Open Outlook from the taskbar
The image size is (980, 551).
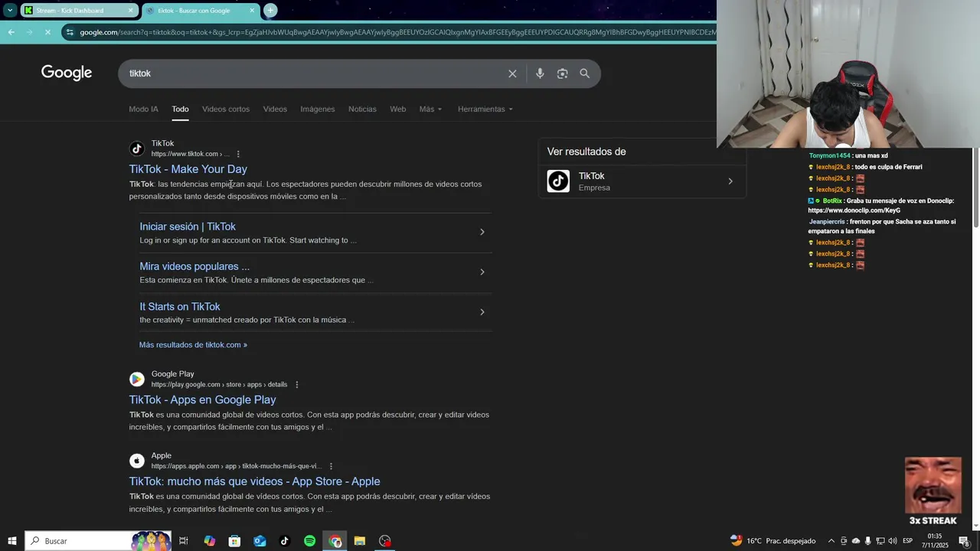click(260, 541)
